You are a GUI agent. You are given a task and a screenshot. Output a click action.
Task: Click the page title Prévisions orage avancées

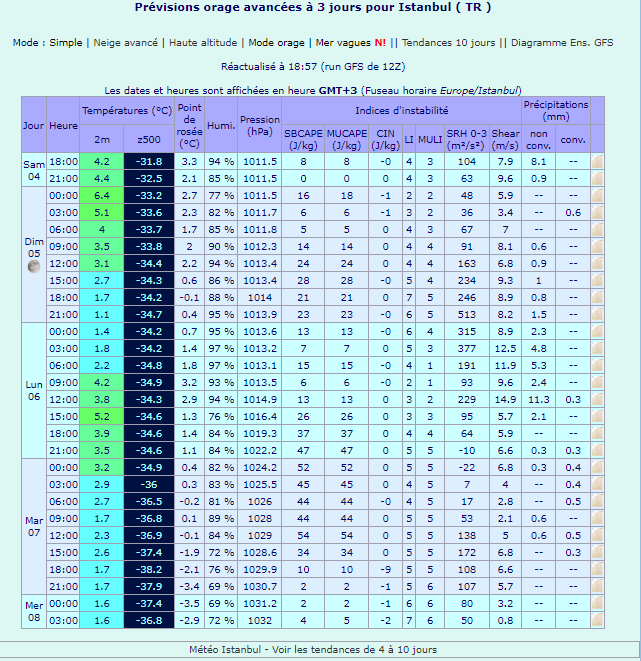pyautogui.click(x=313, y=7)
